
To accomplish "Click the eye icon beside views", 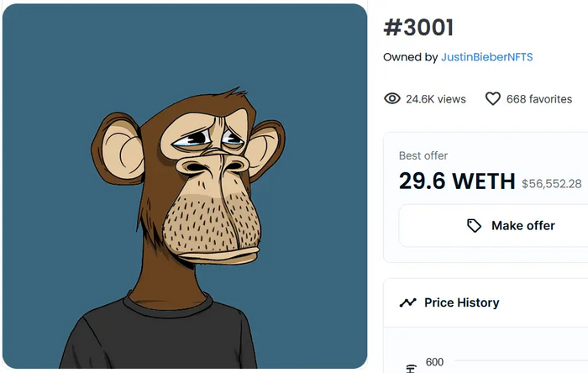I will (x=391, y=99).
